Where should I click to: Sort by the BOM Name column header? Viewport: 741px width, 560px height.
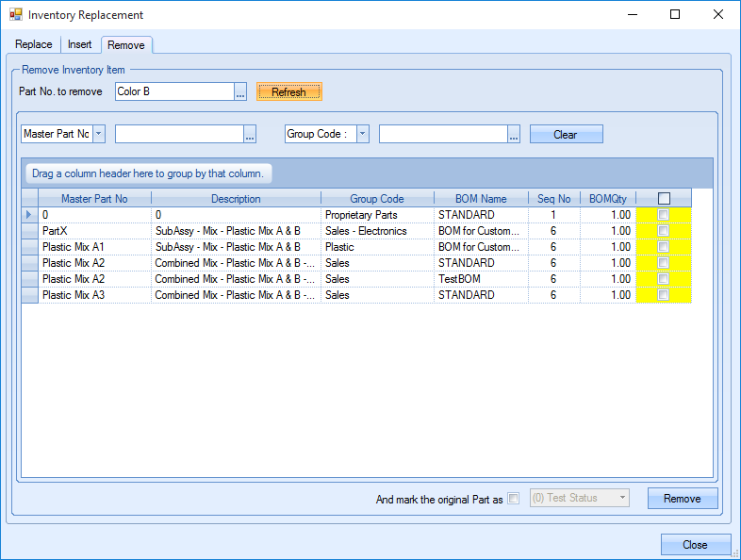click(x=481, y=199)
